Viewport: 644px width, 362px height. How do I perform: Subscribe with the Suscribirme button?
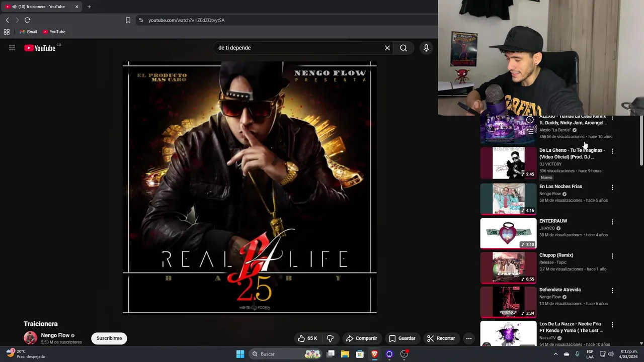coord(109,338)
